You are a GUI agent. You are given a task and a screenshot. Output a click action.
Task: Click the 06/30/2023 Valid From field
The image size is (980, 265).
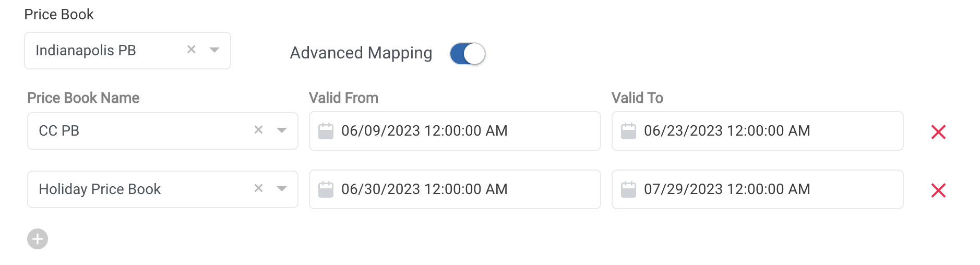pos(424,189)
